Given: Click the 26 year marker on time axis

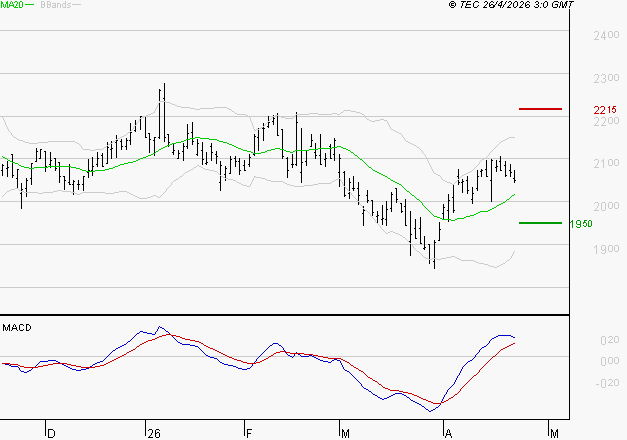Looking at the screenshot, I should (x=154, y=434).
